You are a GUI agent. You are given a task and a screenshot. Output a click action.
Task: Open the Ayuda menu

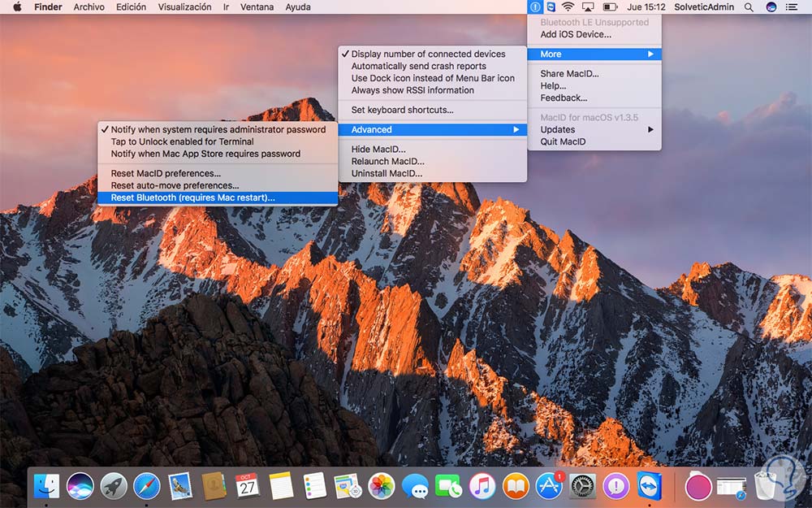tap(298, 7)
